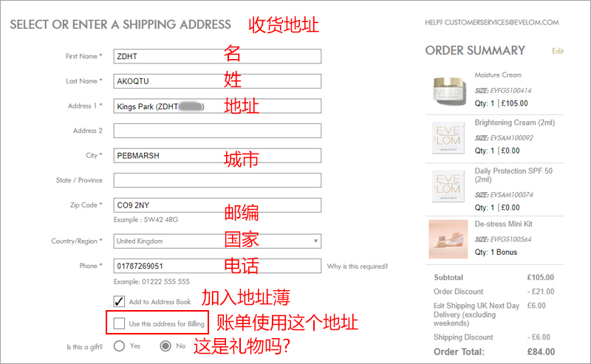
Task: Focus the Last Name input field
Action: tap(217, 81)
